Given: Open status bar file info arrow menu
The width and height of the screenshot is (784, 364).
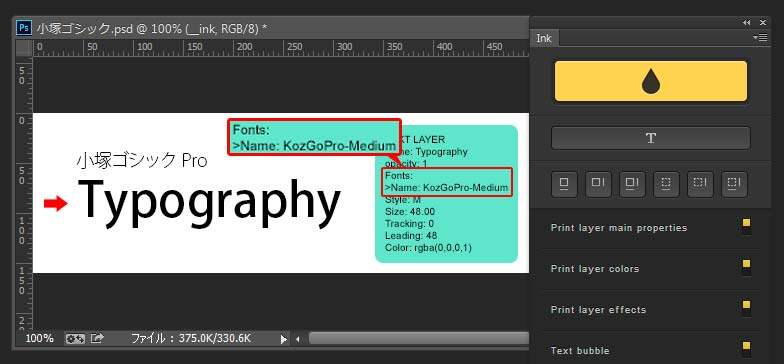Looking at the screenshot, I should (284, 340).
